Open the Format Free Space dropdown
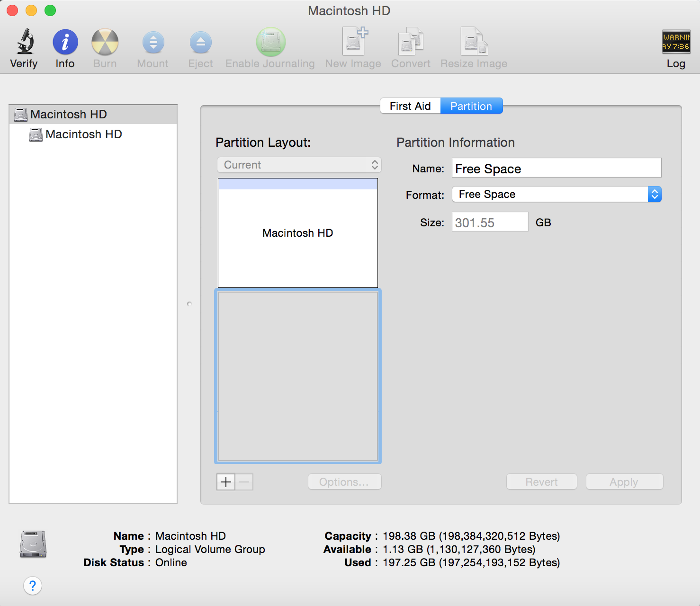The height and width of the screenshot is (606, 700). click(x=556, y=194)
